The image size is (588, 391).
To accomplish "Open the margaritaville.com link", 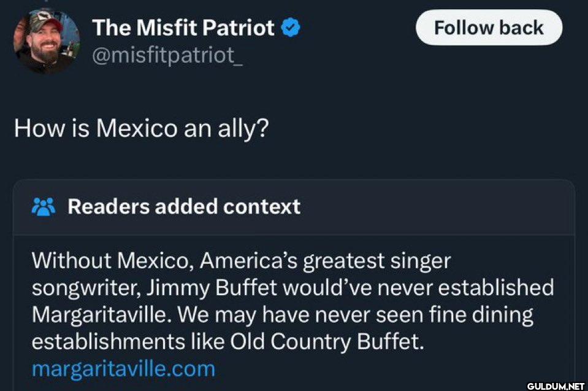I will coord(124,369).
